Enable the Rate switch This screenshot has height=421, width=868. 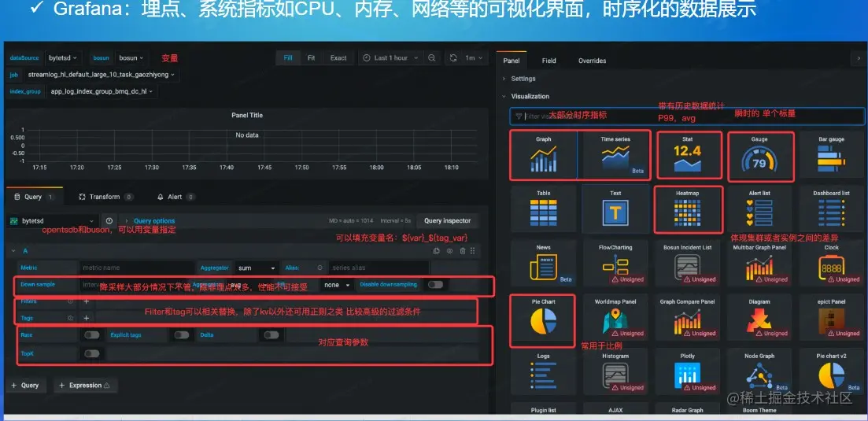coord(92,334)
